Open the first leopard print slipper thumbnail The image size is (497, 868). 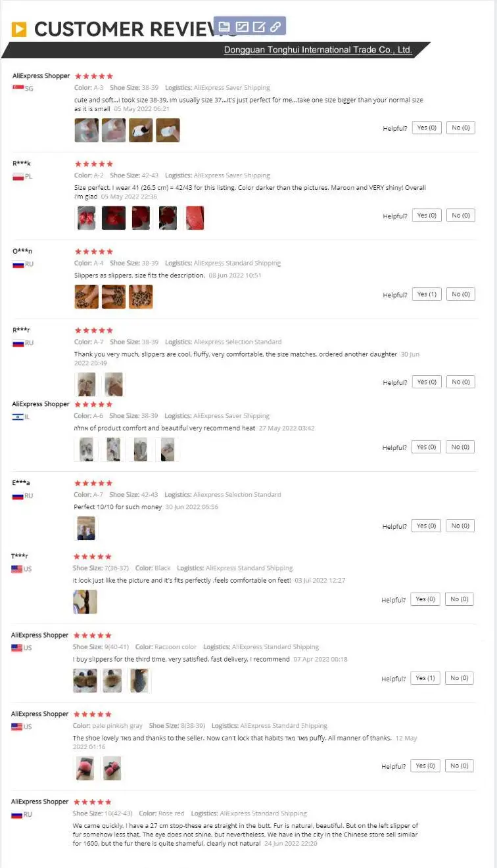point(87,297)
